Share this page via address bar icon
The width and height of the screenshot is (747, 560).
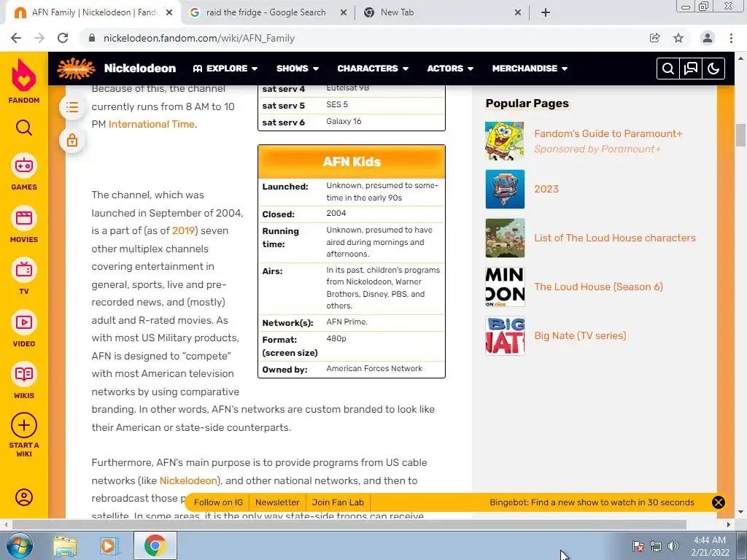coord(655,38)
